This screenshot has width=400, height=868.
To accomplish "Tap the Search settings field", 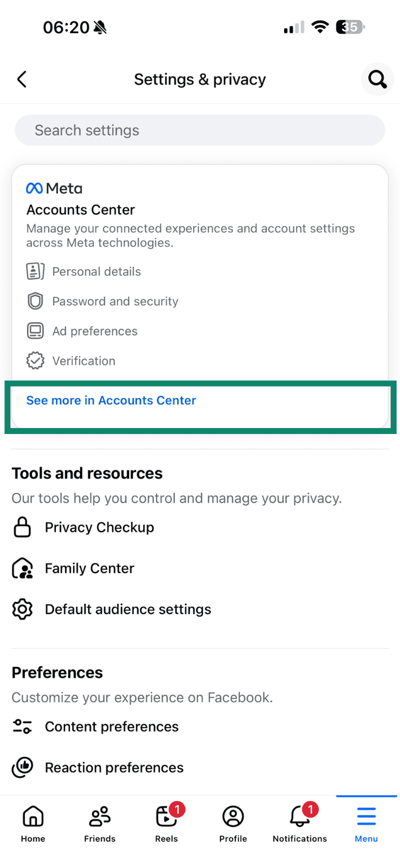I will pos(199,130).
